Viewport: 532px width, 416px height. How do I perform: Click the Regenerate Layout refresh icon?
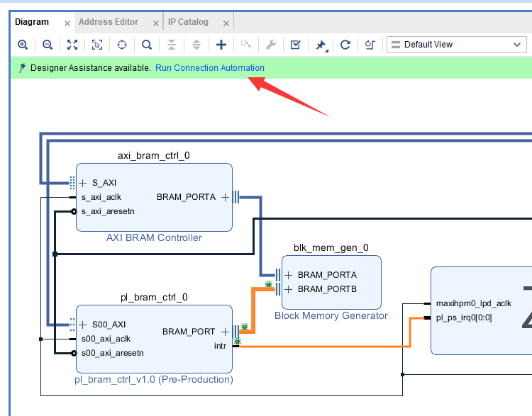click(x=345, y=45)
